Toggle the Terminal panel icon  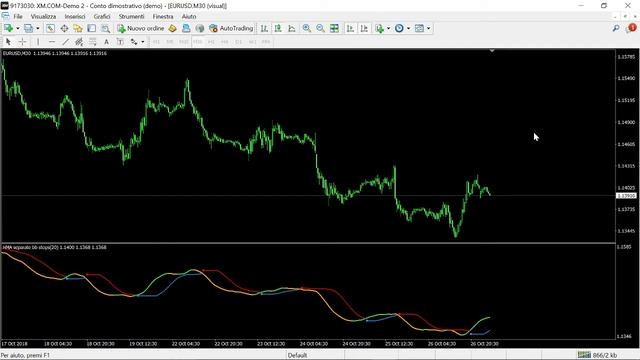[91, 28]
